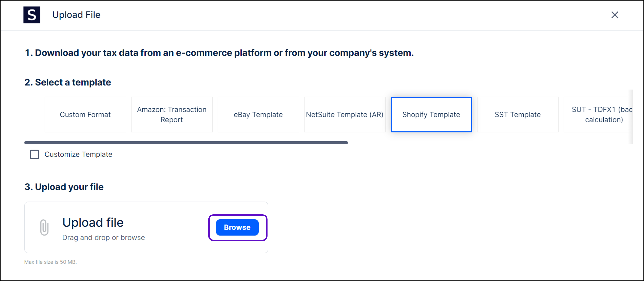Screen dimensions: 644x281
Task: Select the SUT - TDFX1 template card
Action: click(x=600, y=115)
